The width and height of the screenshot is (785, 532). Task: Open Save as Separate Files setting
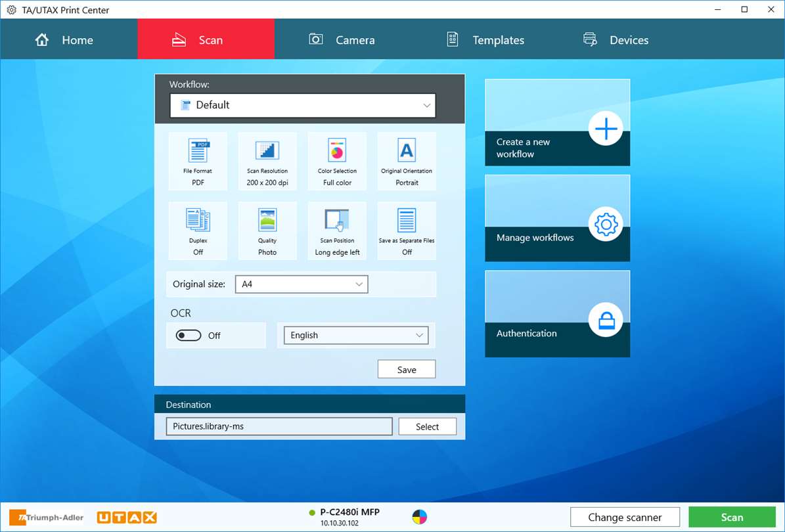click(x=407, y=231)
